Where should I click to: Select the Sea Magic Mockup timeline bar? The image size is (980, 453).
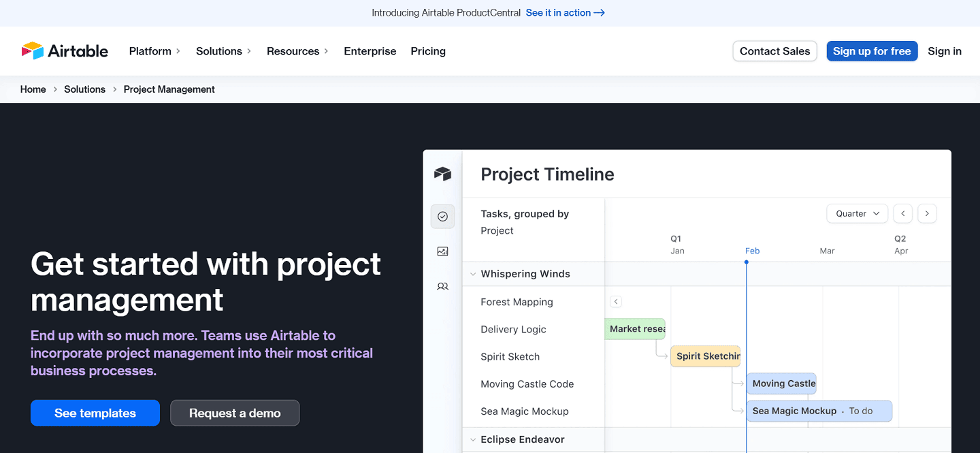click(819, 411)
